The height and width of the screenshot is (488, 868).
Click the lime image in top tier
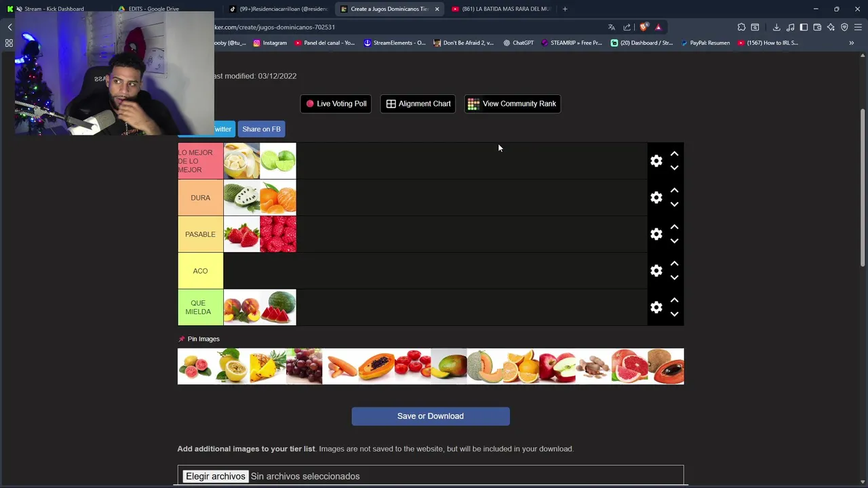click(x=278, y=161)
